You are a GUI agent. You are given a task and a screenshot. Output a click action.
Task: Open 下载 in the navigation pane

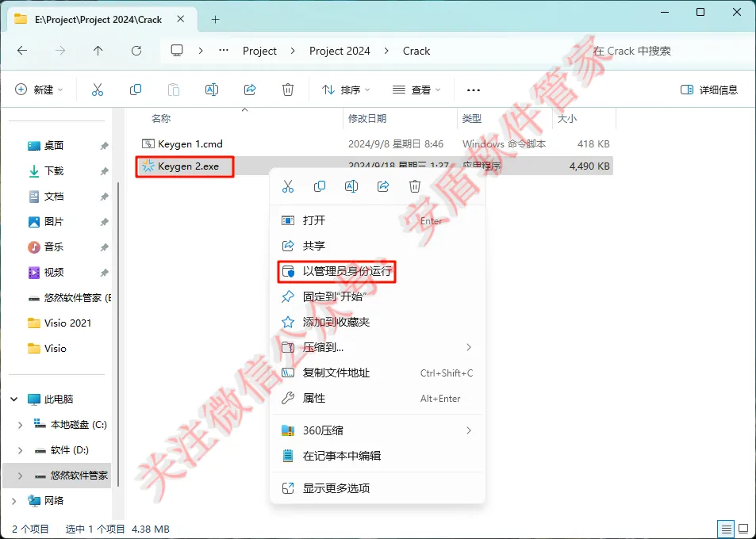click(x=53, y=171)
